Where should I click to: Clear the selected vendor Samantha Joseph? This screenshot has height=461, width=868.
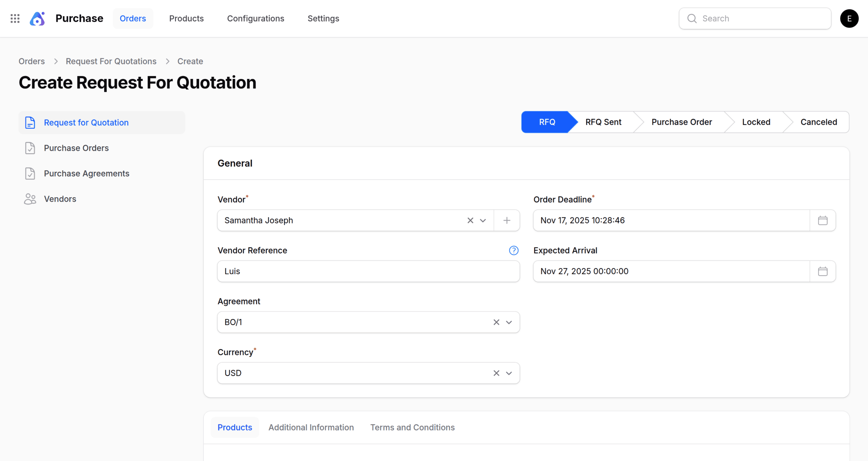pyautogui.click(x=470, y=220)
